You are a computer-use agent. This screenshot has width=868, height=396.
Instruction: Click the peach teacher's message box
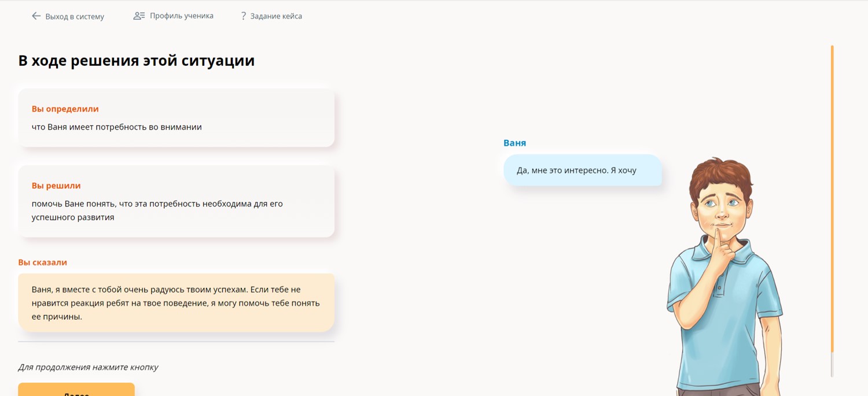point(176,303)
